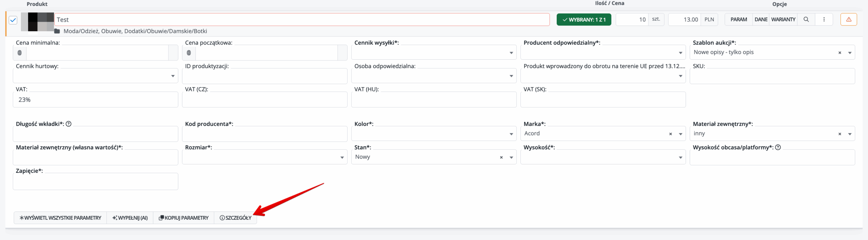Click the Kod producenta input field
868x240 pixels.
click(264, 134)
